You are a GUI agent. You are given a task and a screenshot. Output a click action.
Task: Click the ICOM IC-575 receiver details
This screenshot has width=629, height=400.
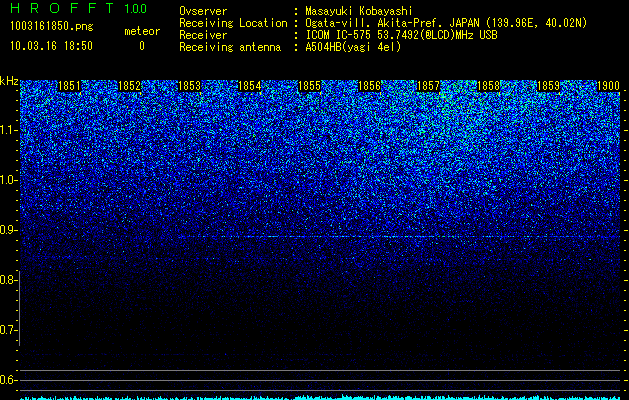tap(401, 35)
